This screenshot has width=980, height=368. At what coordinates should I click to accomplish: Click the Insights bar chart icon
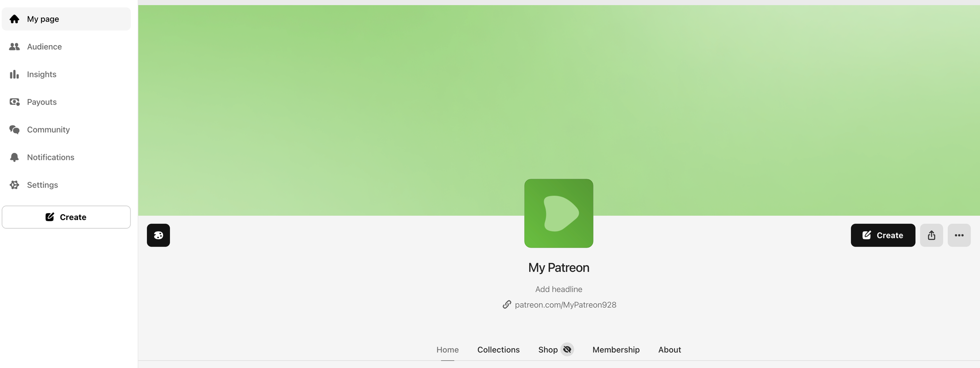pyautogui.click(x=14, y=74)
